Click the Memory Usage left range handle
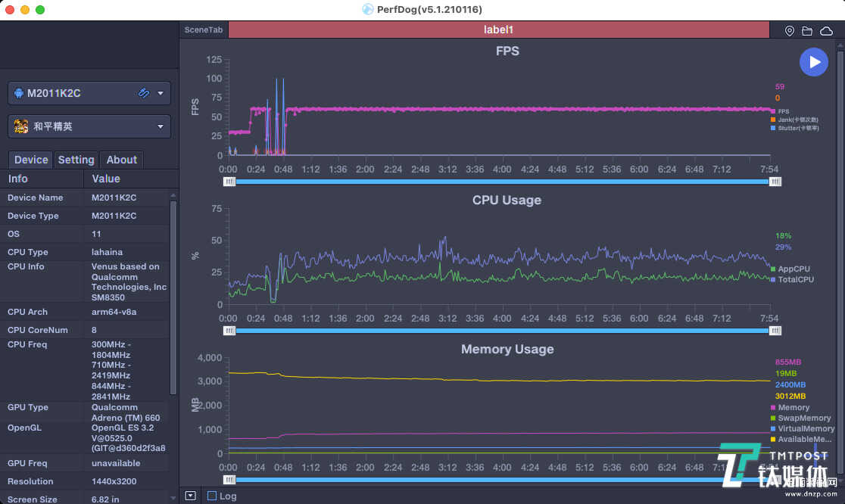Screen dimensions: 845x504 (229, 479)
